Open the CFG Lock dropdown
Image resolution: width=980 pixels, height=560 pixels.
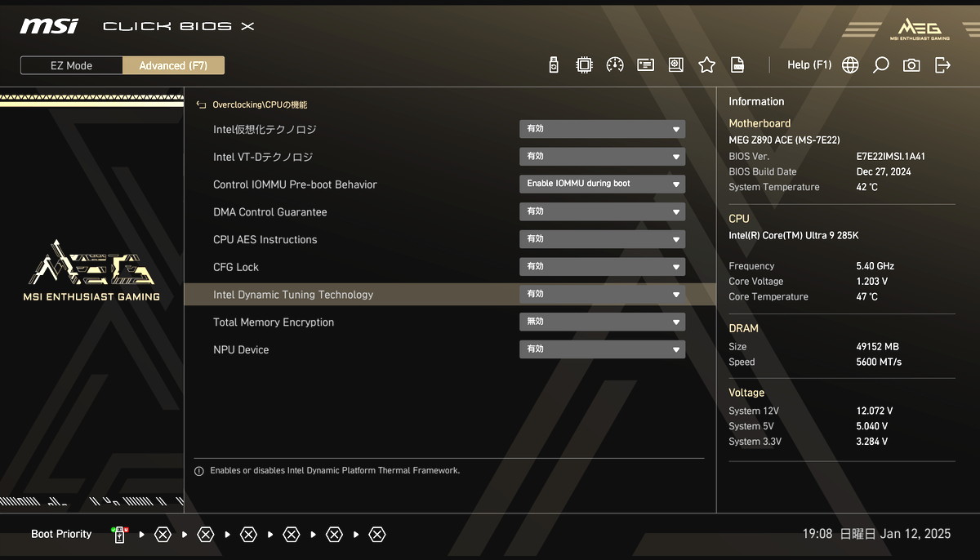(602, 267)
